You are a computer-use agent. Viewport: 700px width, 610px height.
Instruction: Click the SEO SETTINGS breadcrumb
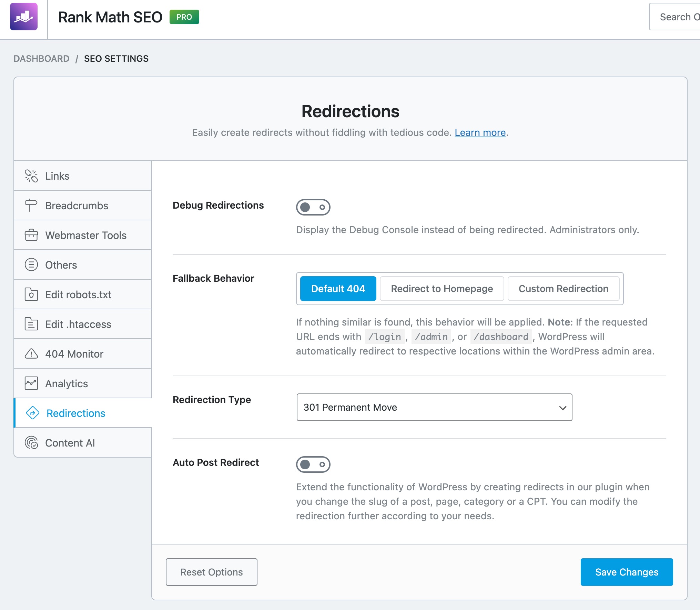click(x=116, y=59)
